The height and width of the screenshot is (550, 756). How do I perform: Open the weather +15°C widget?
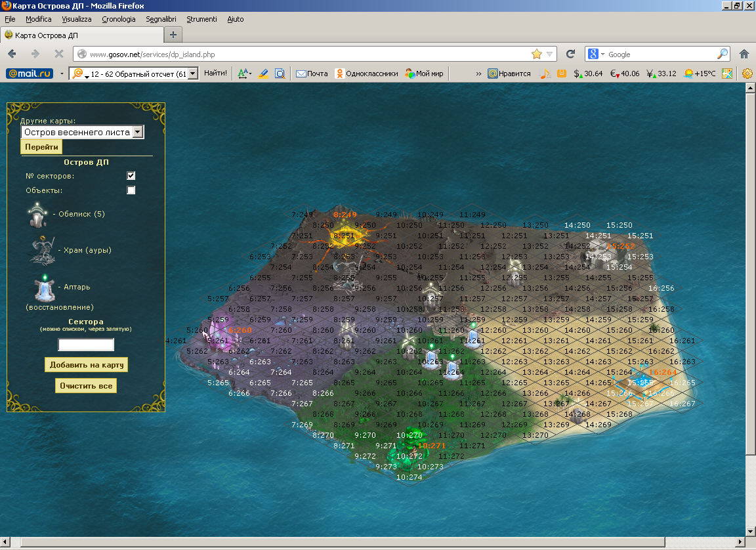700,74
